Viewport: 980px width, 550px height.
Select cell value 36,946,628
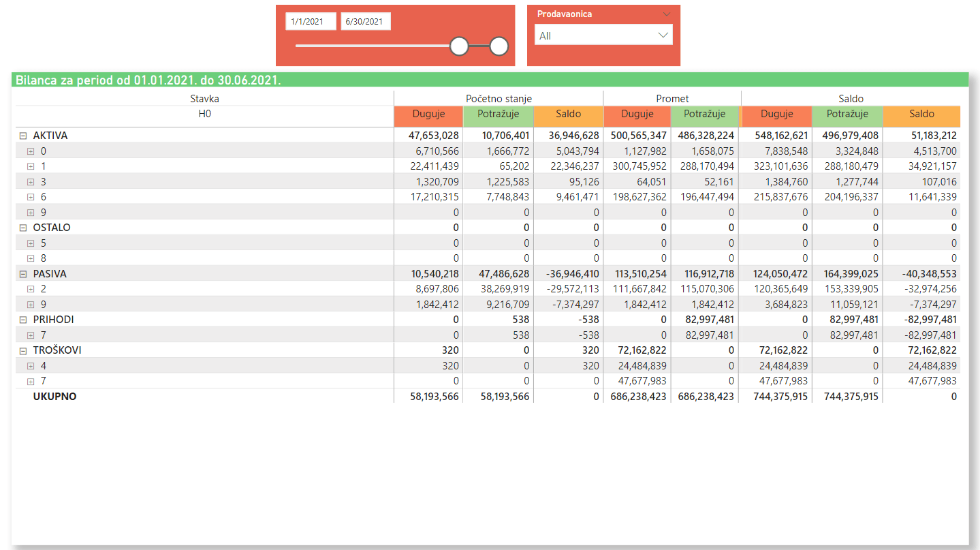click(x=573, y=136)
